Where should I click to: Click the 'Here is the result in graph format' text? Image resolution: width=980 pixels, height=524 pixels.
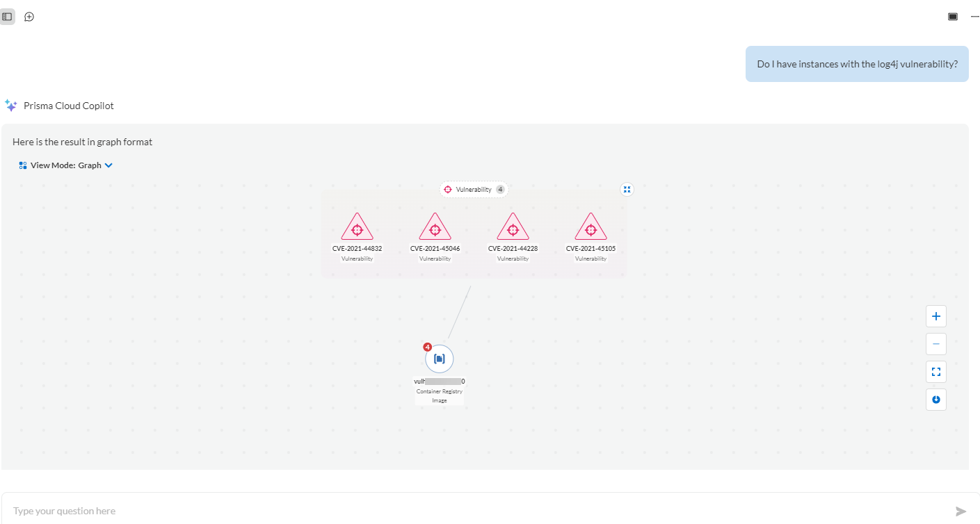(82, 142)
